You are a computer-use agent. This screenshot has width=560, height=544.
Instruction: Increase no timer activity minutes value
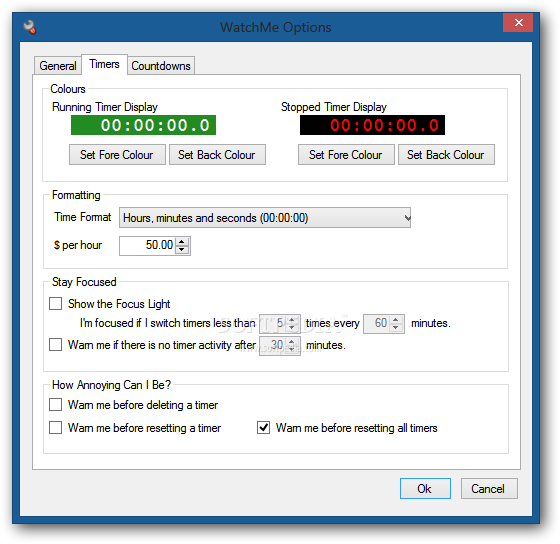pyautogui.click(x=292, y=341)
